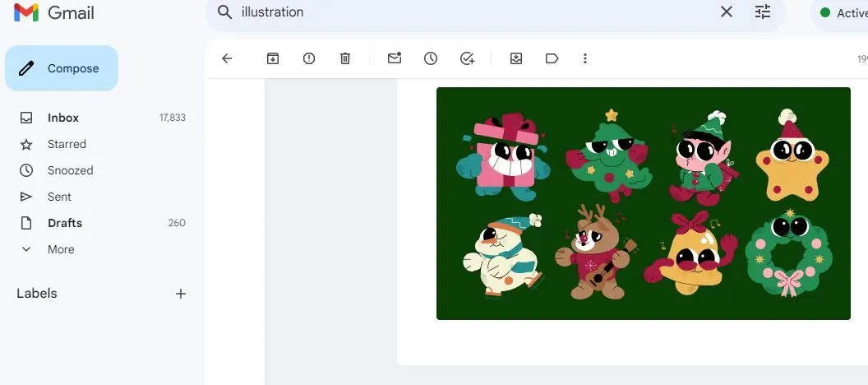Open the Active status indicator
This screenshot has width=868, height=385.
[x=843, y=13]
